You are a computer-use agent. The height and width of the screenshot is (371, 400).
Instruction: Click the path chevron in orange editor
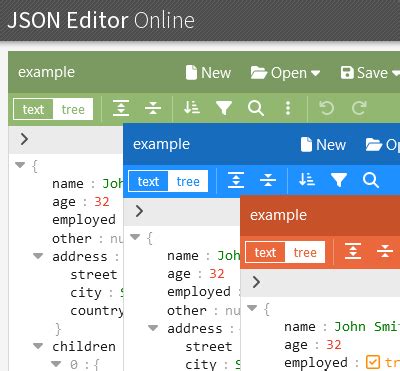point(256,282)
